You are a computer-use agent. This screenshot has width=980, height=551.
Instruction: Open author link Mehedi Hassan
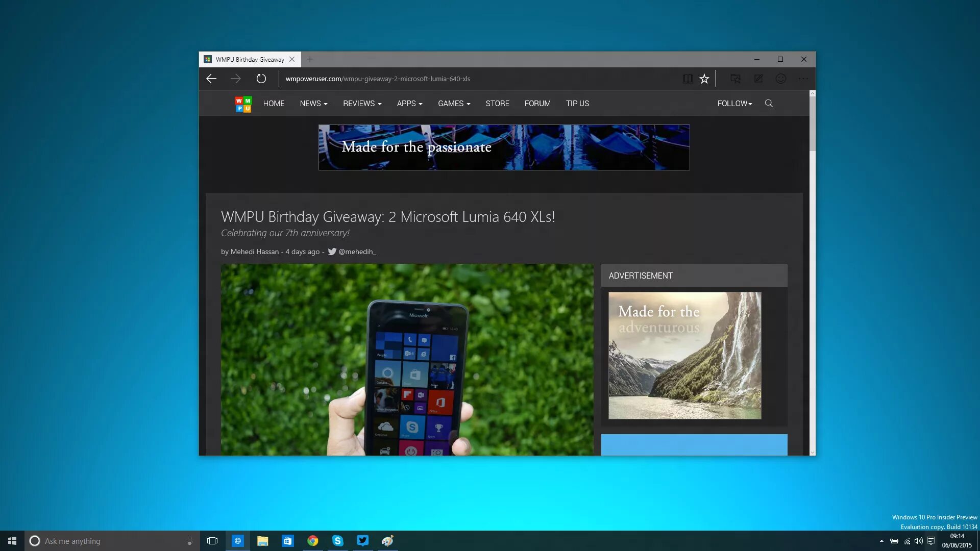254,252
